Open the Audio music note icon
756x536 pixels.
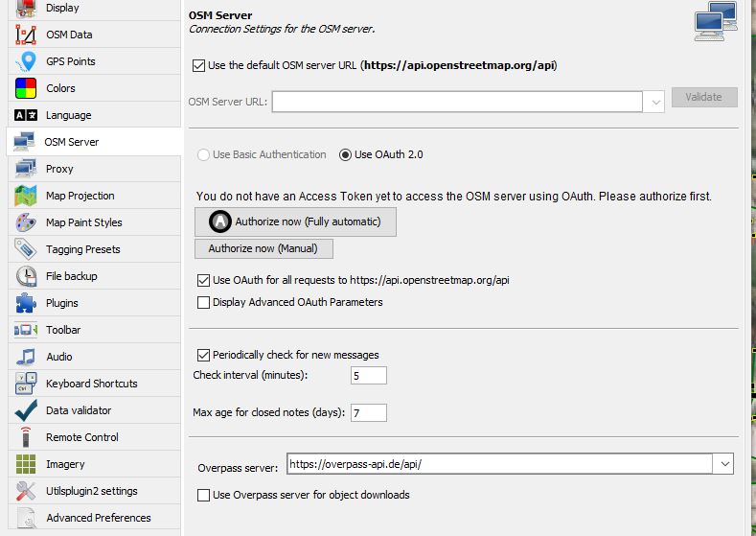tap(26, 357)
